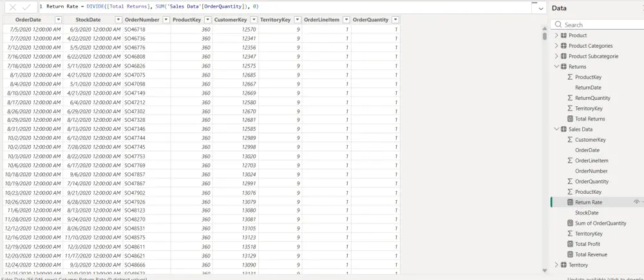Click sigma icon beside OrderQuantity field
The image size is (644, 280).
pyautogui.click(x=570, y=182)
